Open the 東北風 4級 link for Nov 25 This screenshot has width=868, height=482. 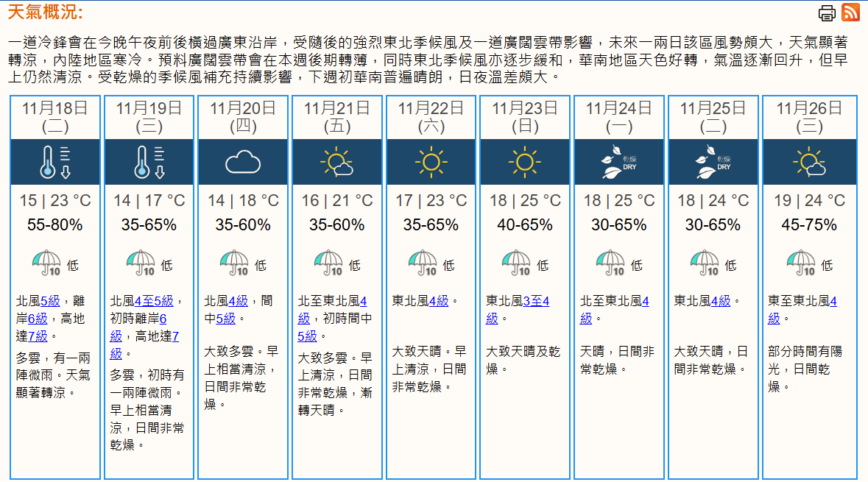720,301
